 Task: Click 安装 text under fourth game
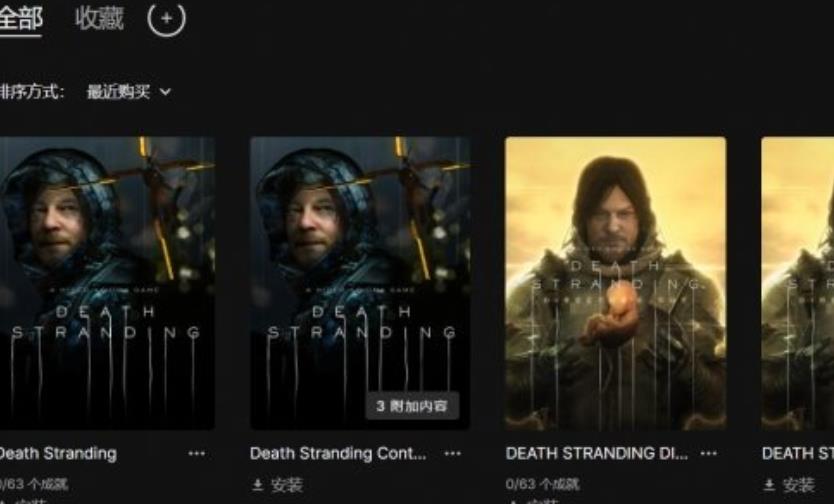click(798, 485)
